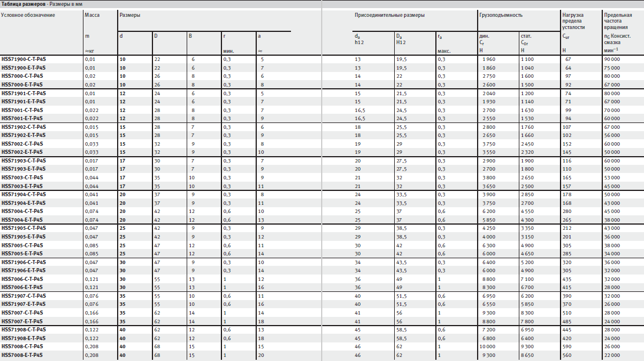Click designation HSS7002-E-T-P4S
The width and height of the screenshot is (644, 361).
click(22, 152)
